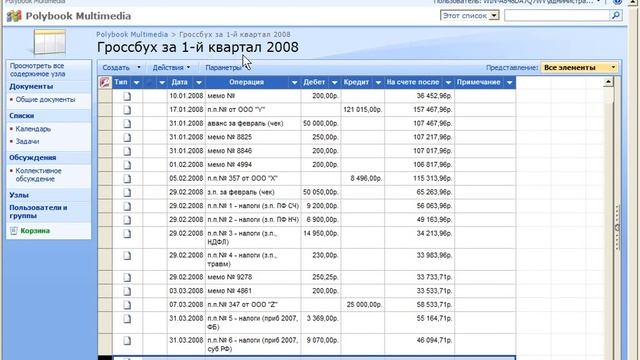Open the Тип column filter dropdown
The width and height of the screenshot is (640, 360).
[x=136, y=82]
